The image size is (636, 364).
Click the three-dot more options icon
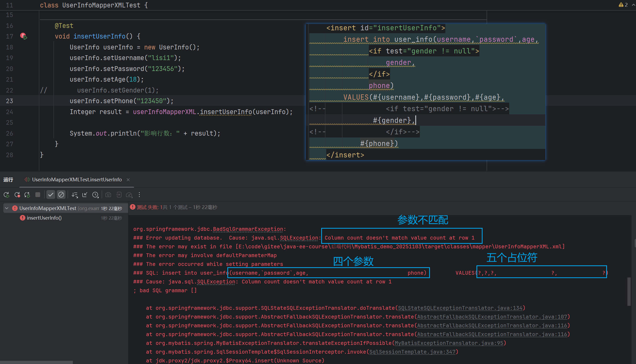click(x=139, y=195)
